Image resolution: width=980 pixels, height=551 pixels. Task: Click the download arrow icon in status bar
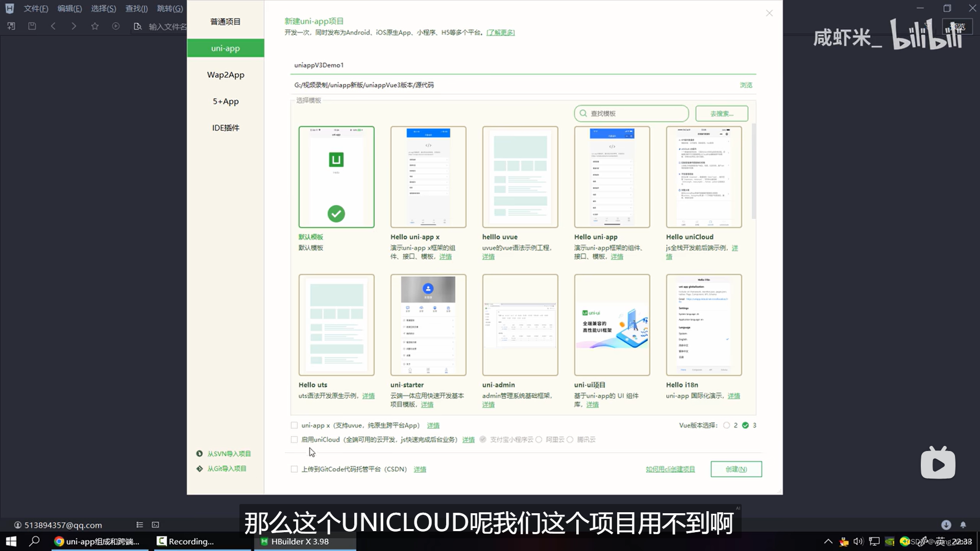coord(946,524)
